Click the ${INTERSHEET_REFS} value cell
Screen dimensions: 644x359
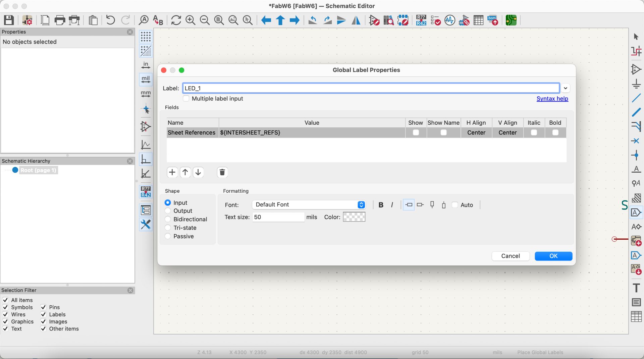(312, 133)
